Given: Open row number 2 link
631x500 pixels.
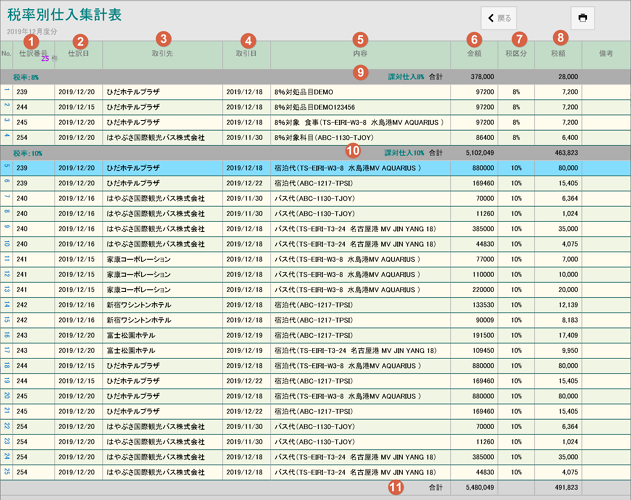Looking at the screenshot, I should click(x=7, y=105).
